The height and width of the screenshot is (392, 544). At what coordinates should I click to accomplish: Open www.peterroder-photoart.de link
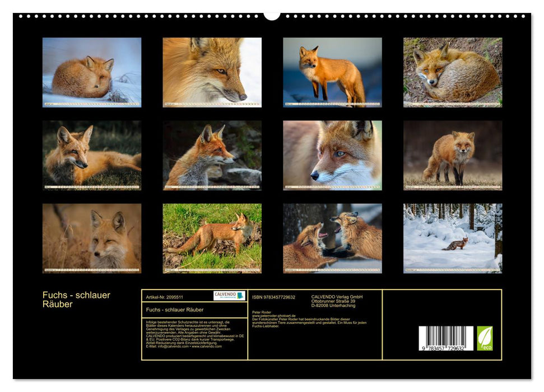coord(273,315)
